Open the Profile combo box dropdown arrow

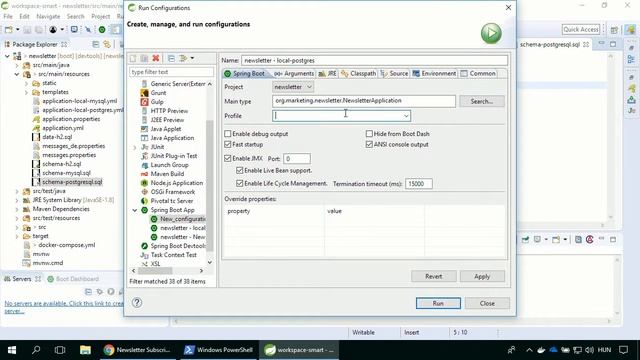406,116
